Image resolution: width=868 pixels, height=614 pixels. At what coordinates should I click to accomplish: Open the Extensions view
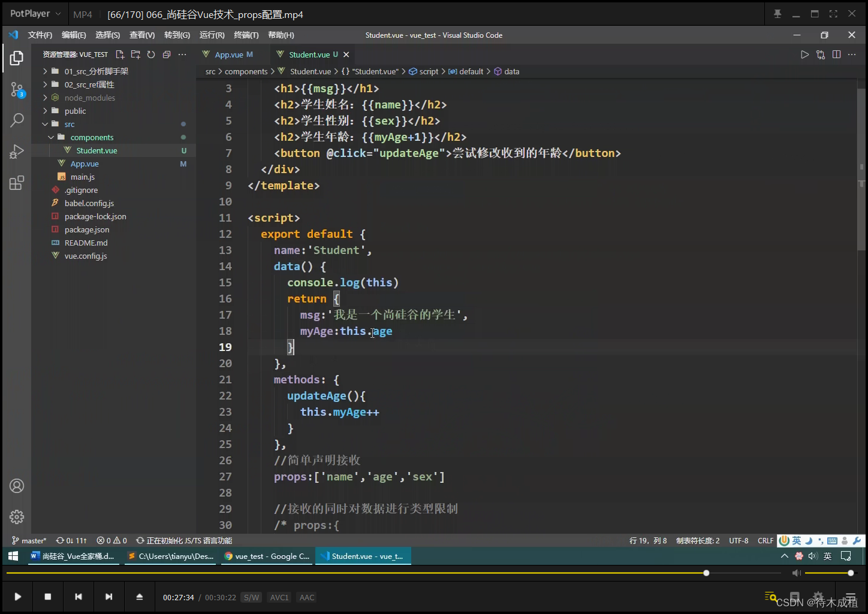[17, 183]
